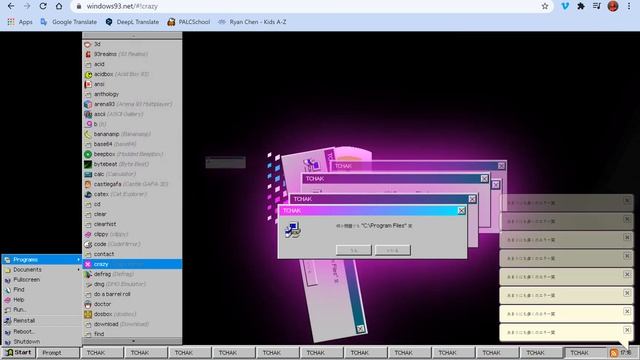Open Ryan Chen - Kids A-Z bookmark

coord(252,22)
